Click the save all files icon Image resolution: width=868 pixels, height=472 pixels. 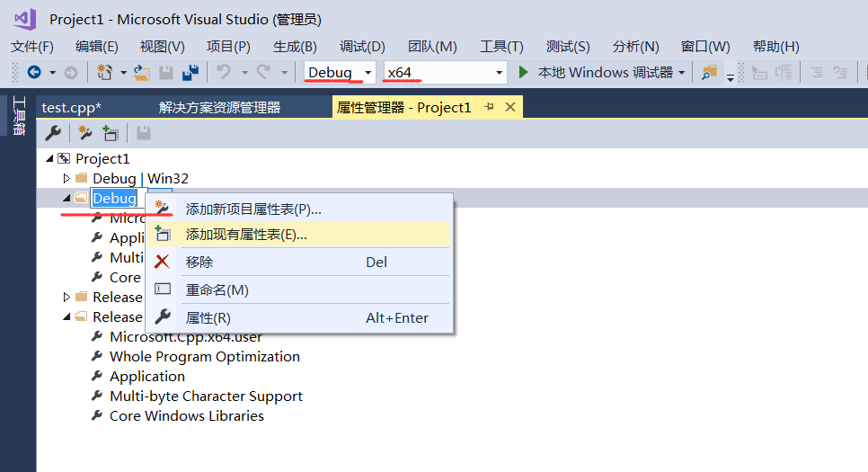[190, 73]
